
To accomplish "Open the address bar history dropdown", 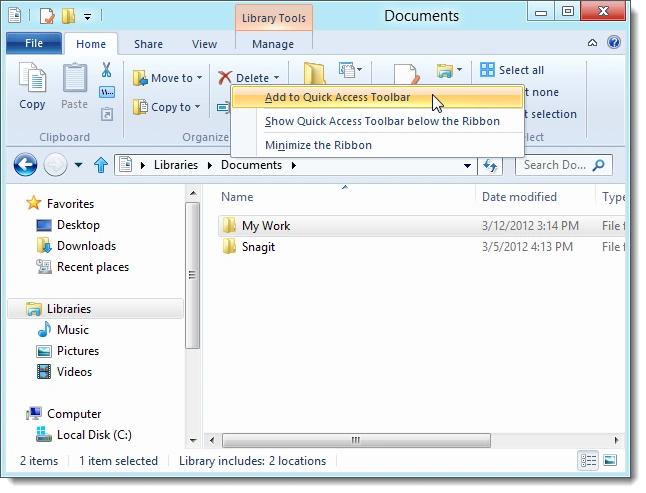I will [x=467, y=166].
